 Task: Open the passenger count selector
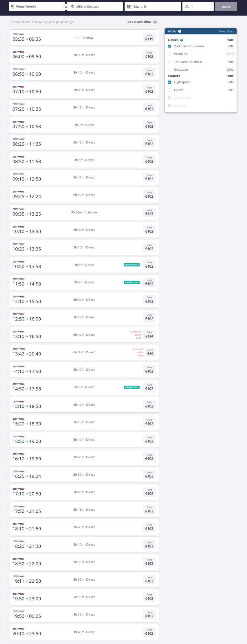(198, 7)
